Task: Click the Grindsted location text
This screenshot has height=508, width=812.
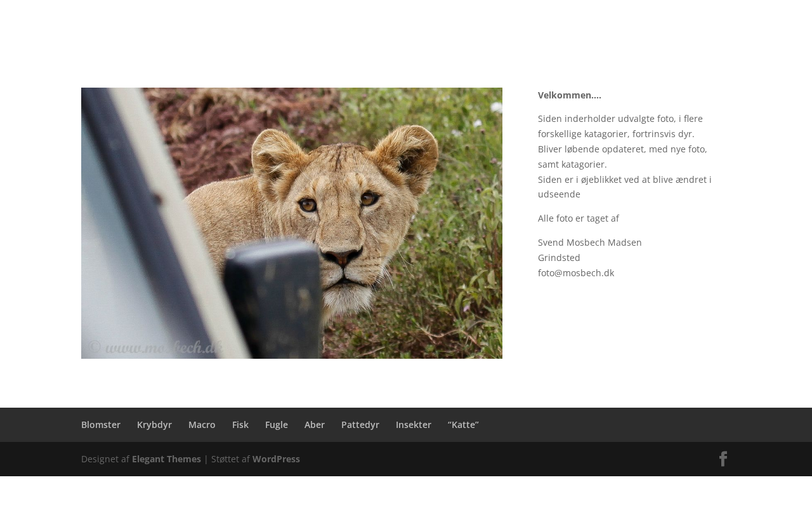Action: [559, 258]
